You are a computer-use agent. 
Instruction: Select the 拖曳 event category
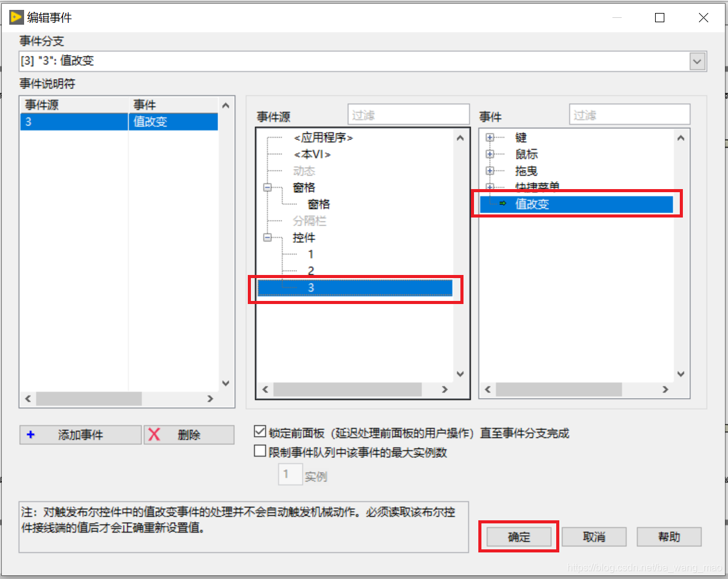pyautogui.click(x=527, y=171)
